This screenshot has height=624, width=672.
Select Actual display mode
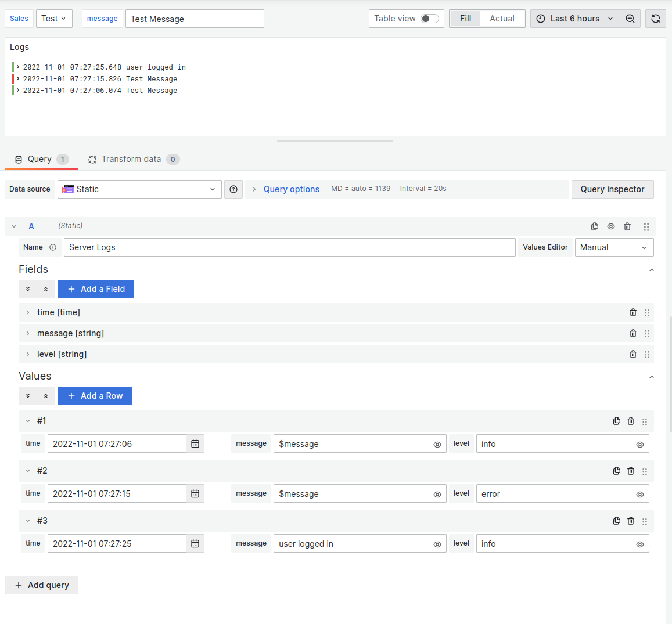pos(501,18)
